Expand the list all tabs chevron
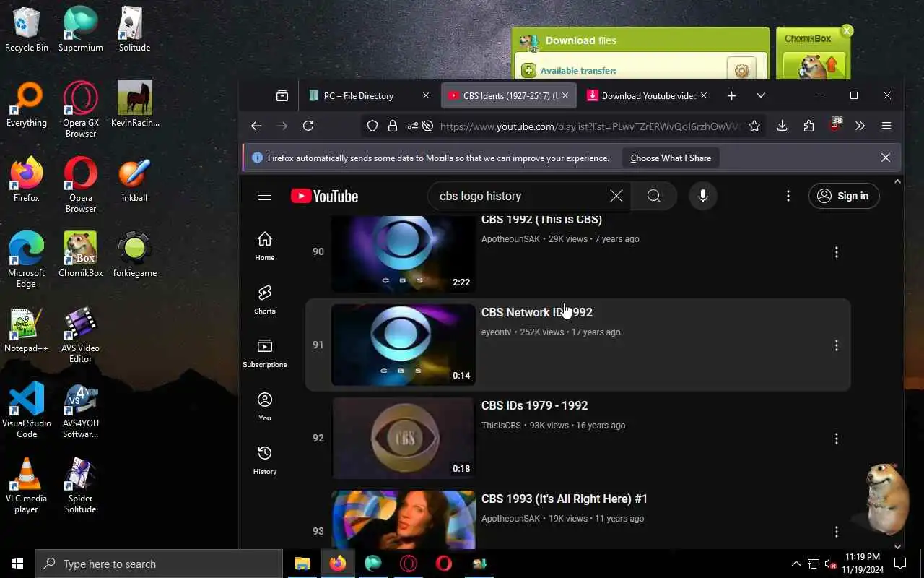Screen dimensions: 924x578 (x=760, y=95)
